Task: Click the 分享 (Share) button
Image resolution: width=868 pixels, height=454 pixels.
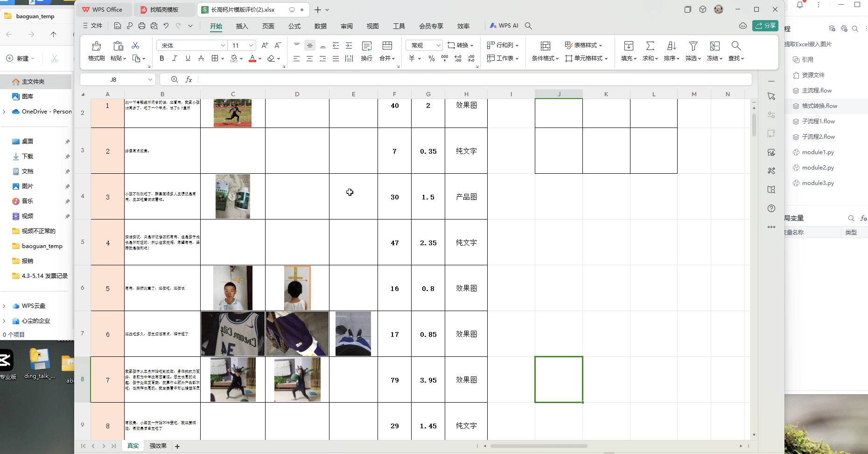Action: [765, 26]
